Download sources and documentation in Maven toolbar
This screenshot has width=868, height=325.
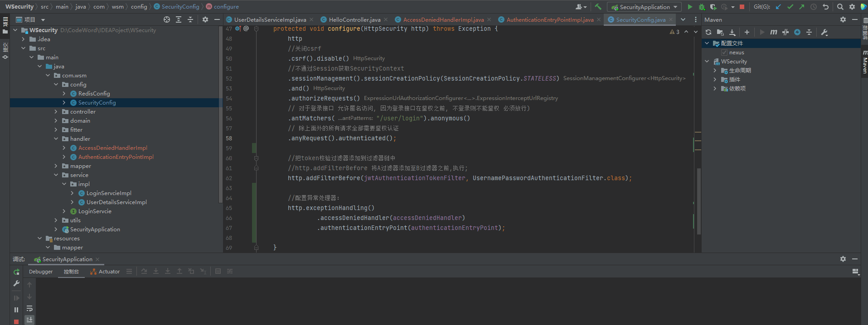[732, 32]
